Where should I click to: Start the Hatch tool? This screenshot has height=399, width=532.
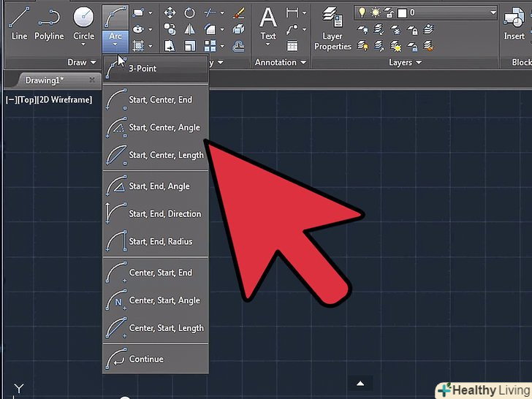tap(138, 45)
